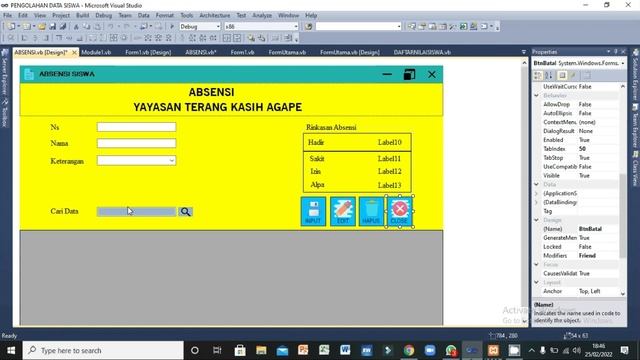The image size is (640, 360).
Task: Click the Align Lefts icon in the layout toolbar
Action: [24, 38]
